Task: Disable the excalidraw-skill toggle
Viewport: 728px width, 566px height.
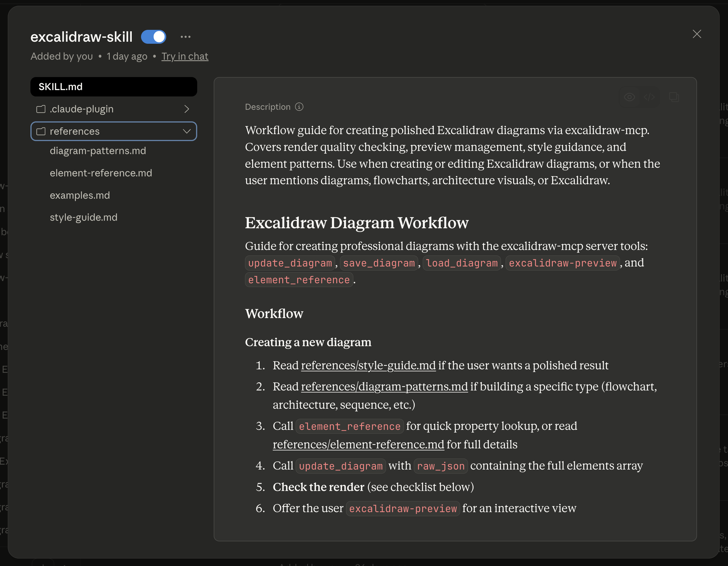Action: (154, 37)
